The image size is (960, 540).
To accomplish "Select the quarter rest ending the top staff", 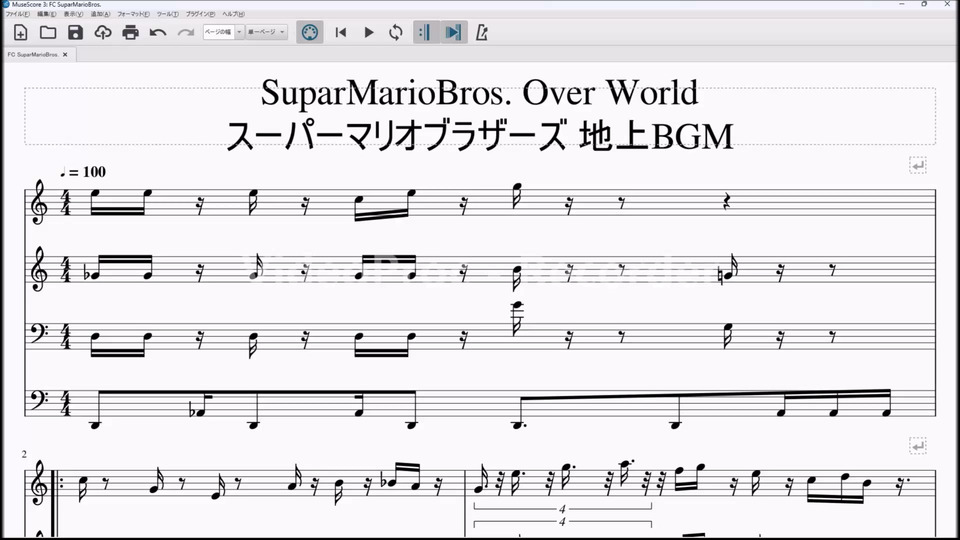I will (727, 203).
